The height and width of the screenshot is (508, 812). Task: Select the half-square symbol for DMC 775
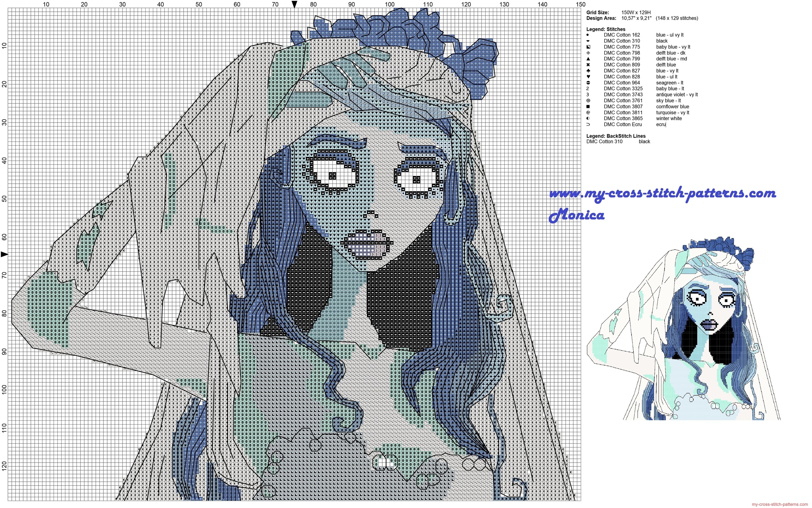(x=588, y=47)
